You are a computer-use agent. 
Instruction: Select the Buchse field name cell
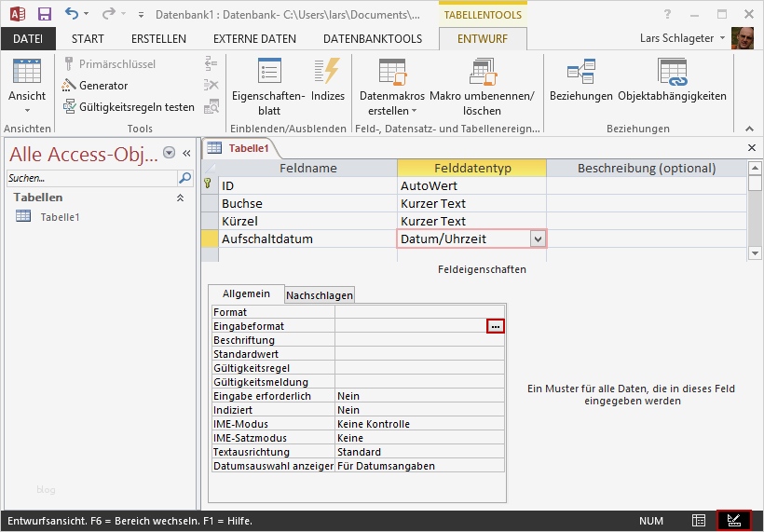coord(308,203)
